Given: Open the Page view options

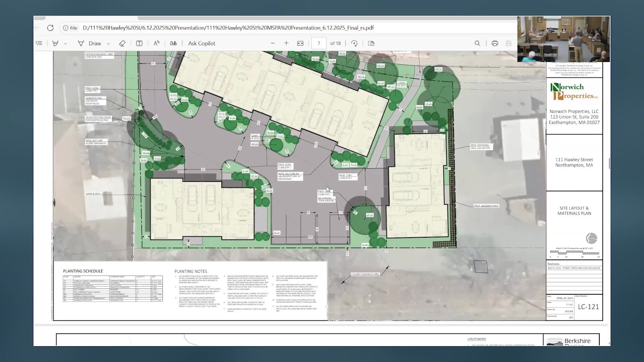Looking at the screenshot, I should click(x=371, y=43).
